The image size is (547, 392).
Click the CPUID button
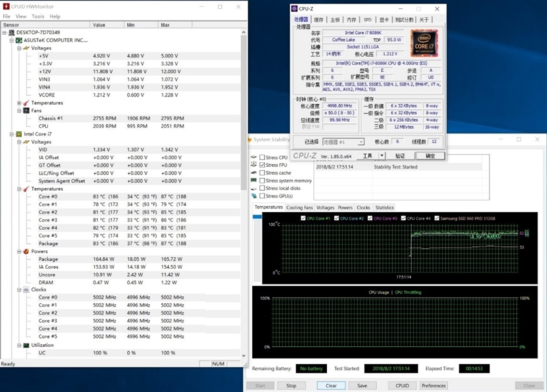[x=402, y=386]
